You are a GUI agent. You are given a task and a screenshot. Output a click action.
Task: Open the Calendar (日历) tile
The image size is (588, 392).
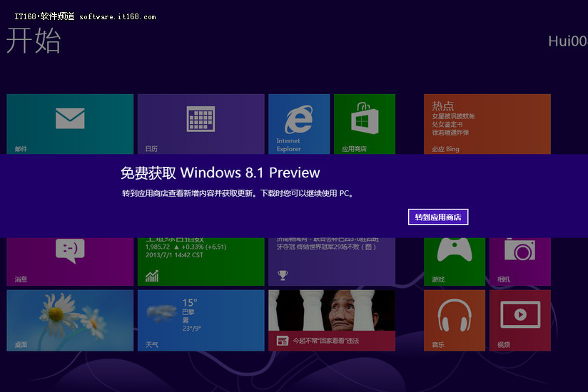pos(201,124)
